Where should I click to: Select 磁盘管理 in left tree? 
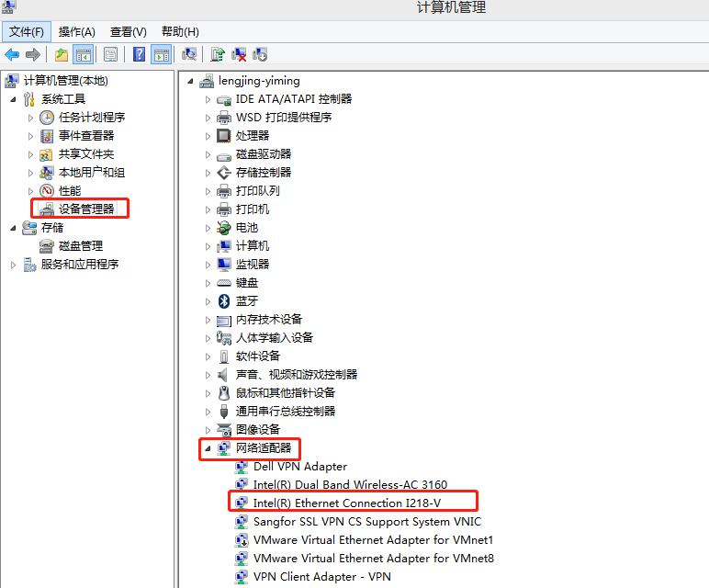point(81,246)
